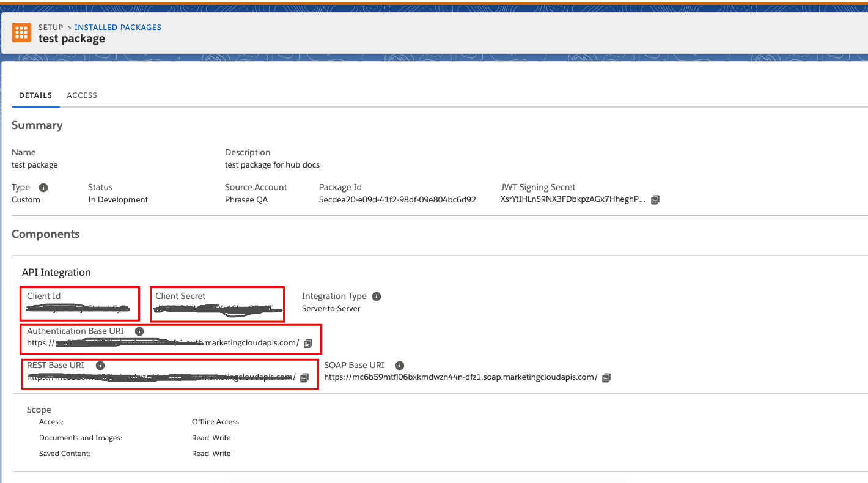Screen dimensions: 868x483
Task: Click the SOAP Base URI info icon
Action: tap(400, 365)
